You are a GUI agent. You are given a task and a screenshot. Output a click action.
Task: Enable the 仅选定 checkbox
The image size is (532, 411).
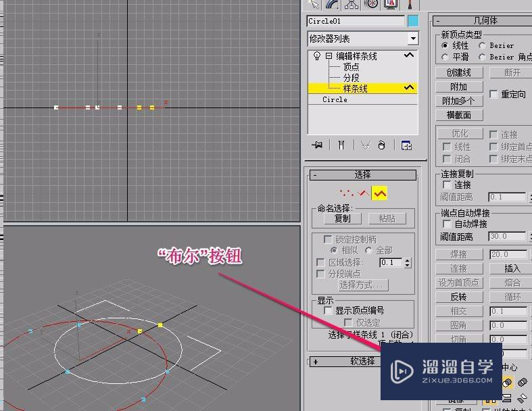tap(348, 322)
